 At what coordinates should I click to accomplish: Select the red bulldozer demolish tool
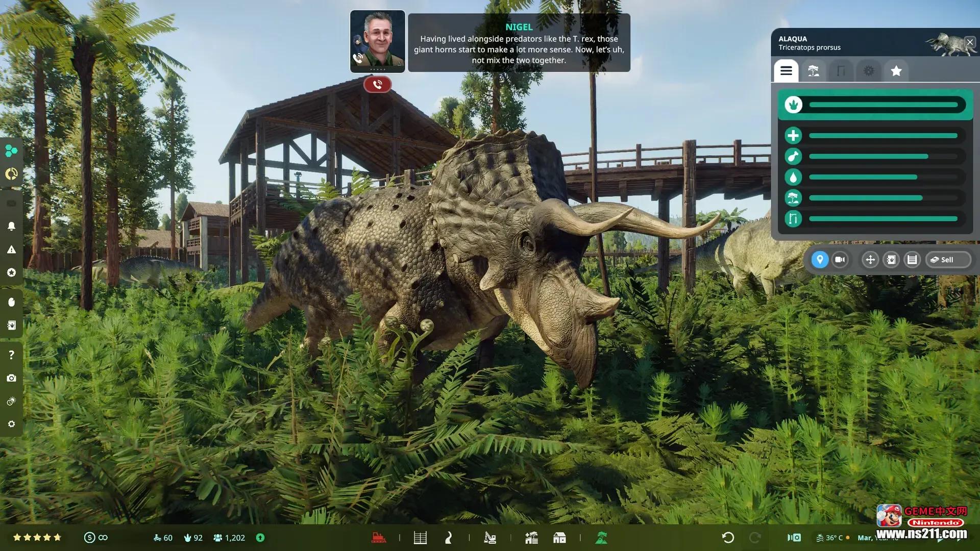tap(379, 537)
